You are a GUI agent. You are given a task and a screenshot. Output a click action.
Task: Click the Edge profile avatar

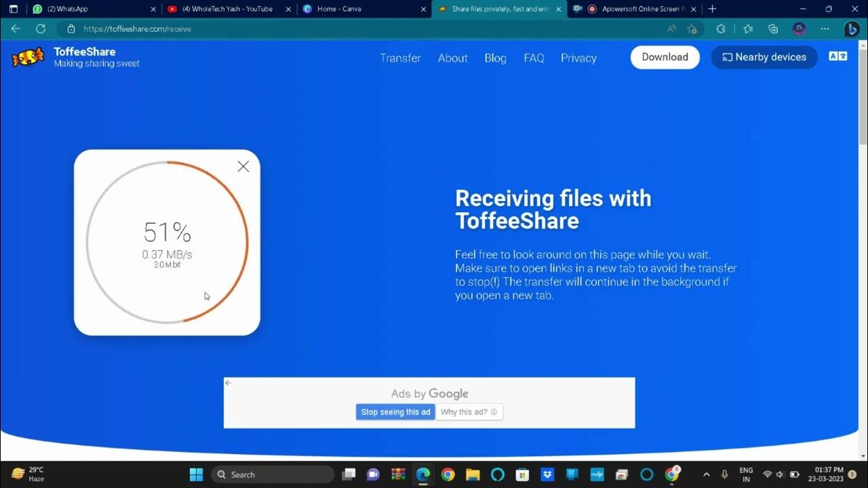(x=800, y=29)
